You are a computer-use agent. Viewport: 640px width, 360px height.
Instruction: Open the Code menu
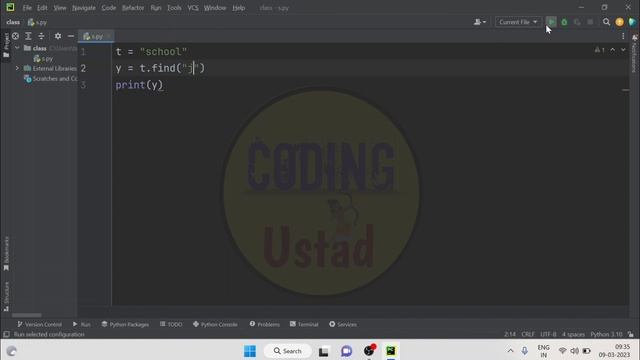(x=109, y=8)
